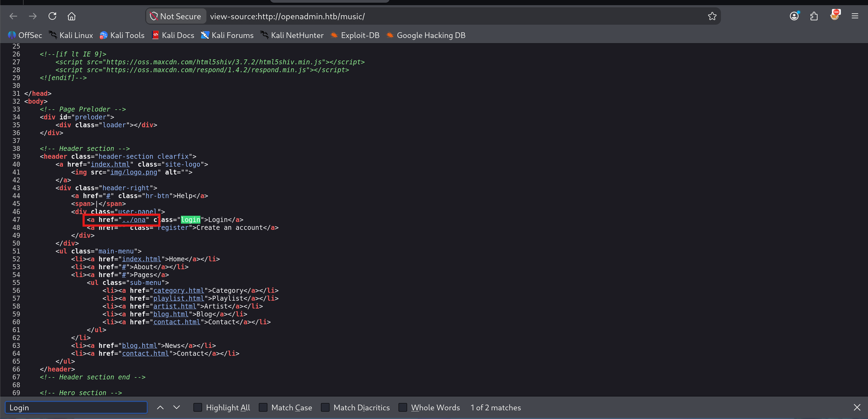
Task: Open the img/logo.png source link
Action: pos(134,172)
